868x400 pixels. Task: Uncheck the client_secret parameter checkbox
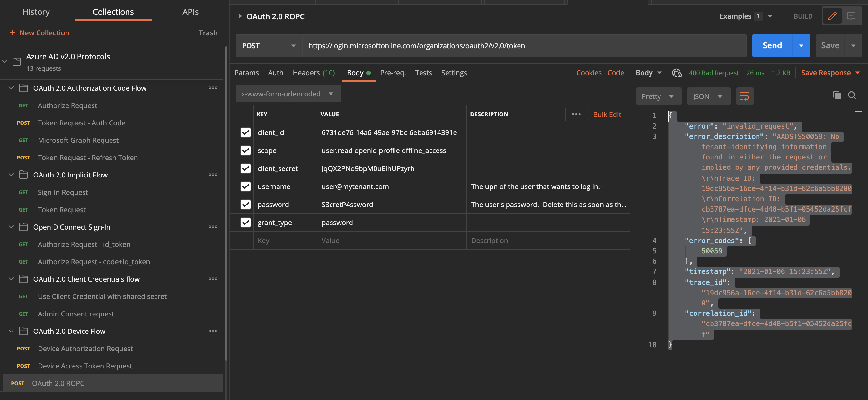coord(246,168)
